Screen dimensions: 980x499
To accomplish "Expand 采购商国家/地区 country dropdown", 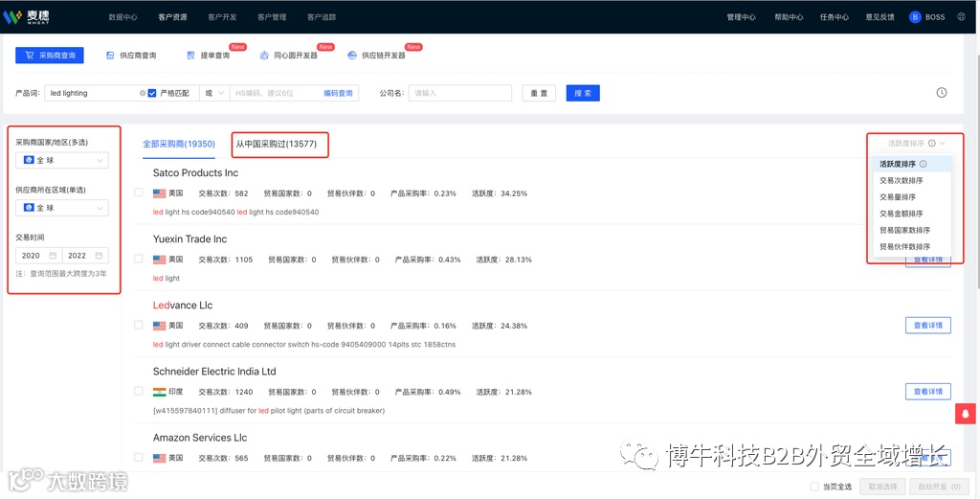I will coord(62,160).
